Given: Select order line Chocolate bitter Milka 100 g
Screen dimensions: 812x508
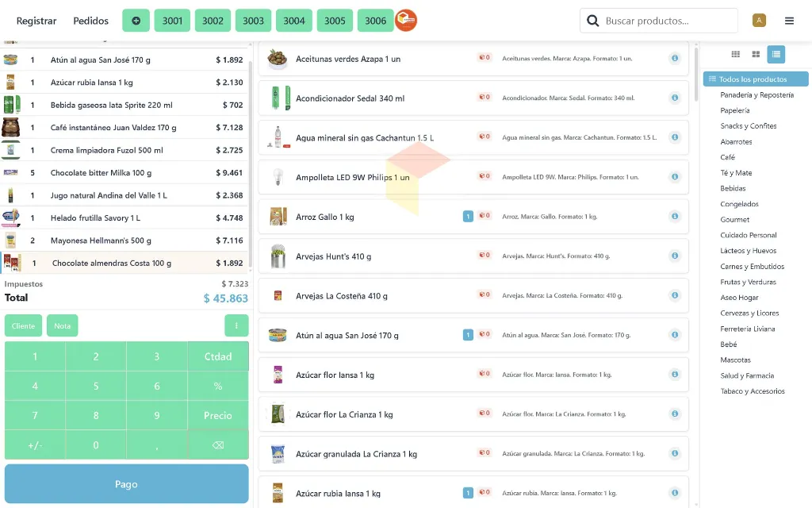Looking at the screenshot, I should [x=124, y=172].
